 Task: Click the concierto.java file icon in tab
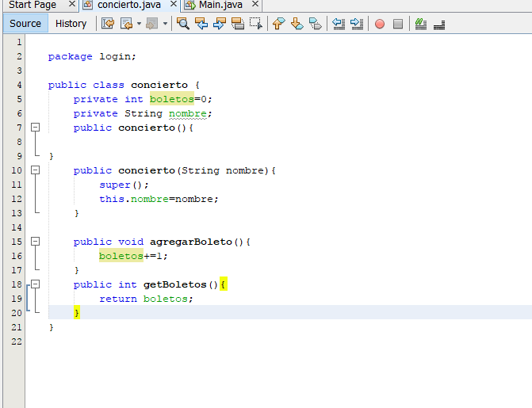coord(88,5)
